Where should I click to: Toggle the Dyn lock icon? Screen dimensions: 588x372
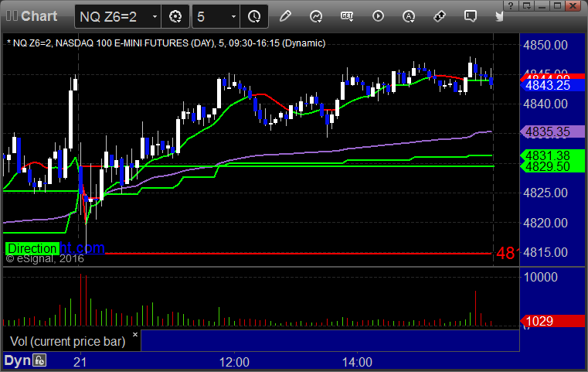pyautogui.click(x=39, y=360)
